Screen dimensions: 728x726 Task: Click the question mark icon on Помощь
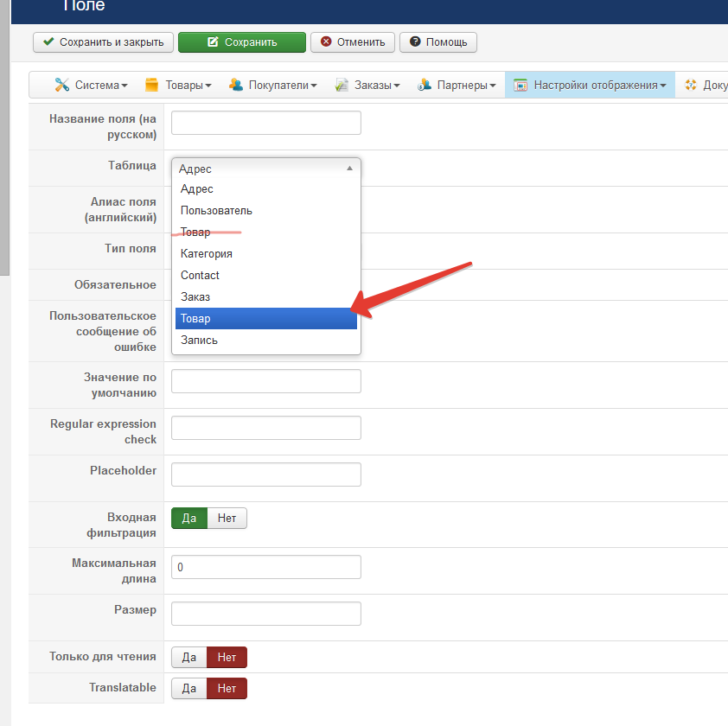[415, 41]
